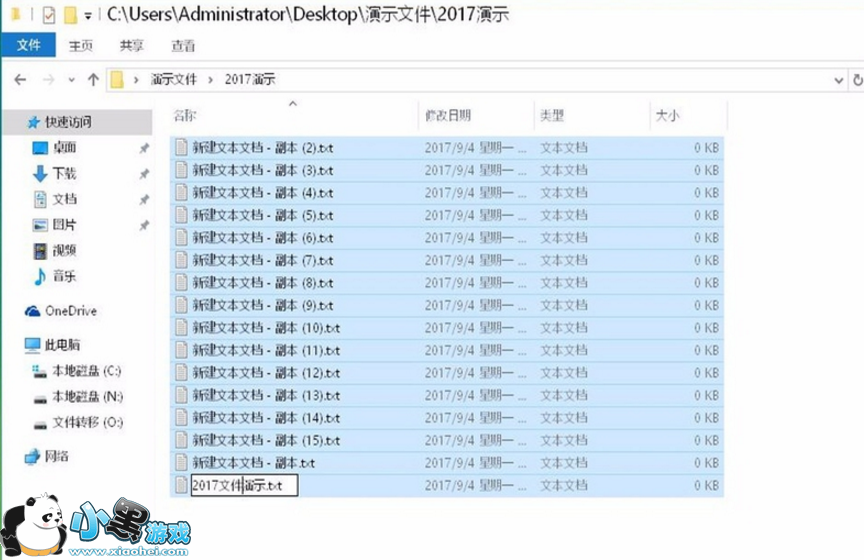Click the refresh button beside address bar

(857, 80)
